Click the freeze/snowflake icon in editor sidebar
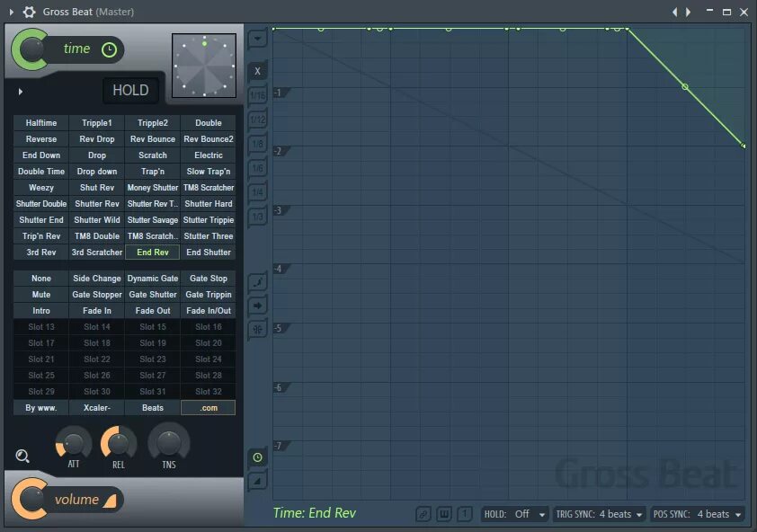This screenshot has width=757, height=532. [257, 329]
